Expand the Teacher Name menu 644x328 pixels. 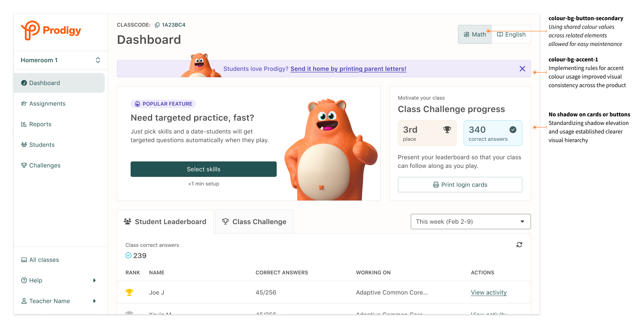click(x=95, y=301)
